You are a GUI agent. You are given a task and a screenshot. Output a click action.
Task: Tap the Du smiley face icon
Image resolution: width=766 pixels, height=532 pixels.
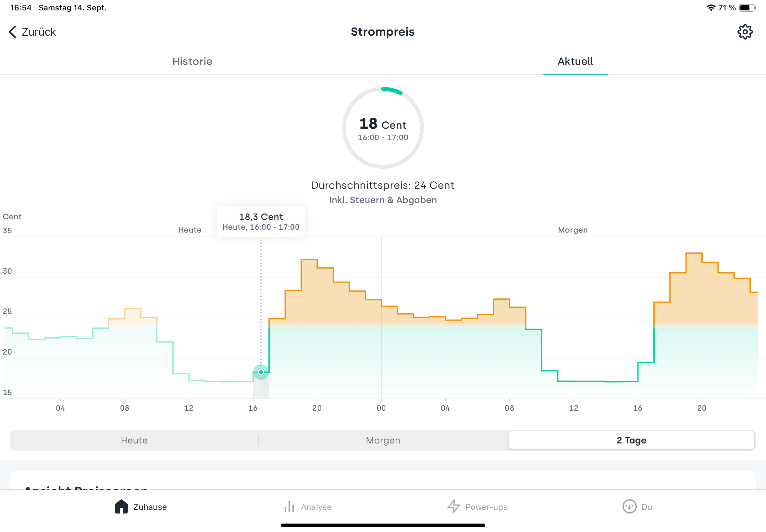pos(629,507)
